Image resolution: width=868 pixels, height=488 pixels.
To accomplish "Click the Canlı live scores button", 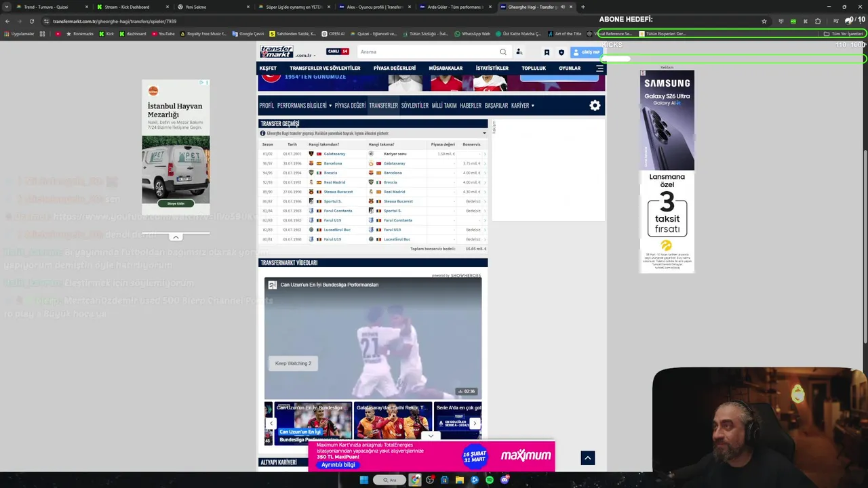I will (337, 52).
